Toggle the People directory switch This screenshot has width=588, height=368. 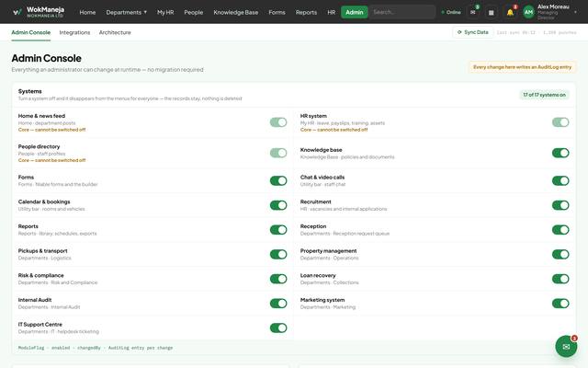(278, 153)
